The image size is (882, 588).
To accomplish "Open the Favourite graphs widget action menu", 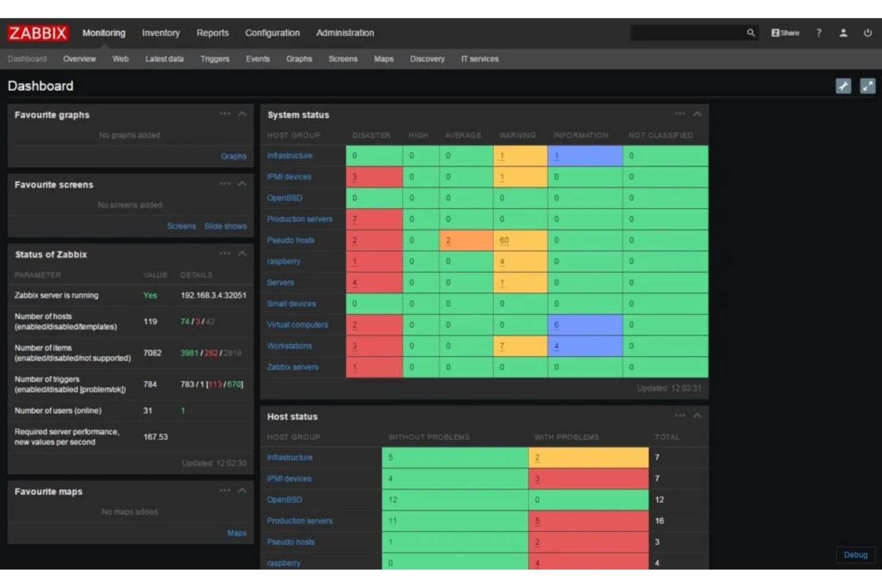I will pos(225,114).
